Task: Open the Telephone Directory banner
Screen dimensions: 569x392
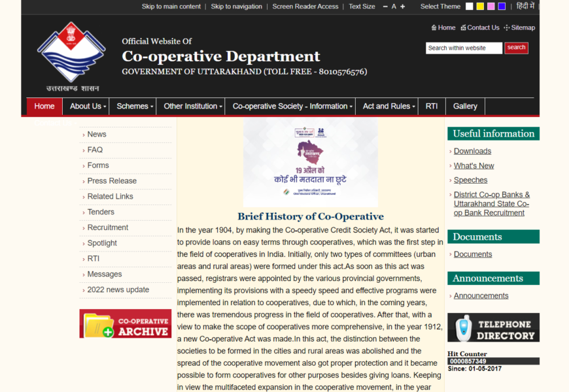Action: click(493, 328)
